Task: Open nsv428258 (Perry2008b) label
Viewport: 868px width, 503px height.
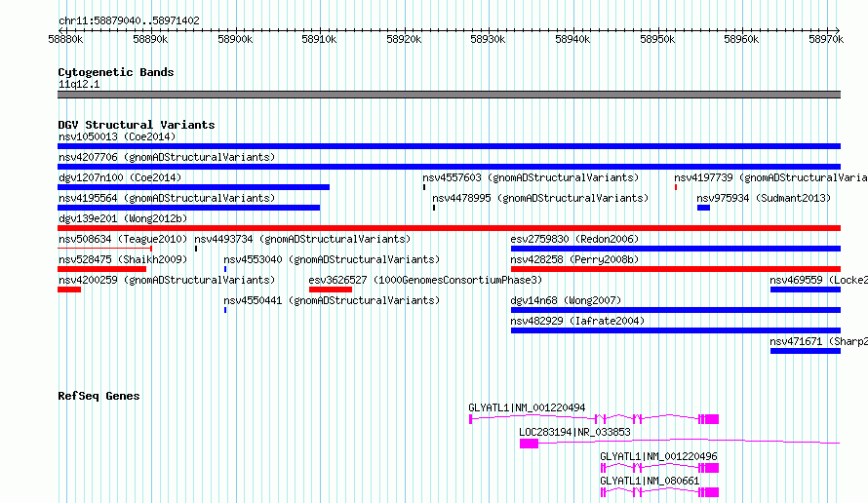Action: [574, 259]
